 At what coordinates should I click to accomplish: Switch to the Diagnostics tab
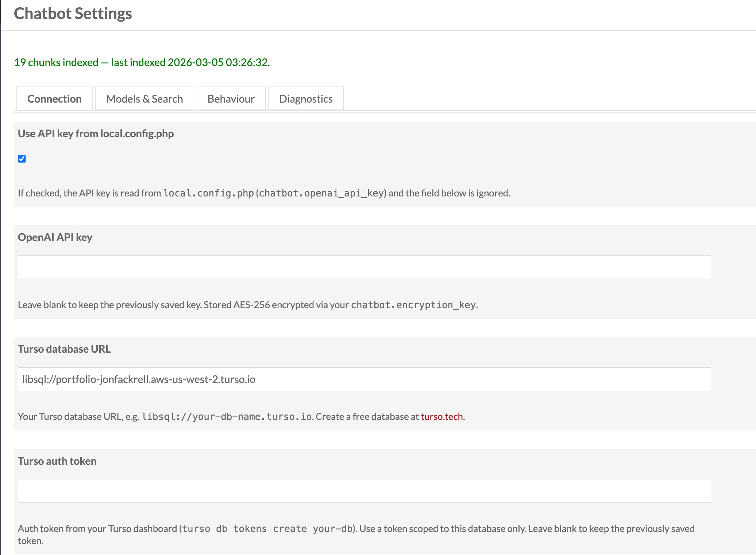306,99
